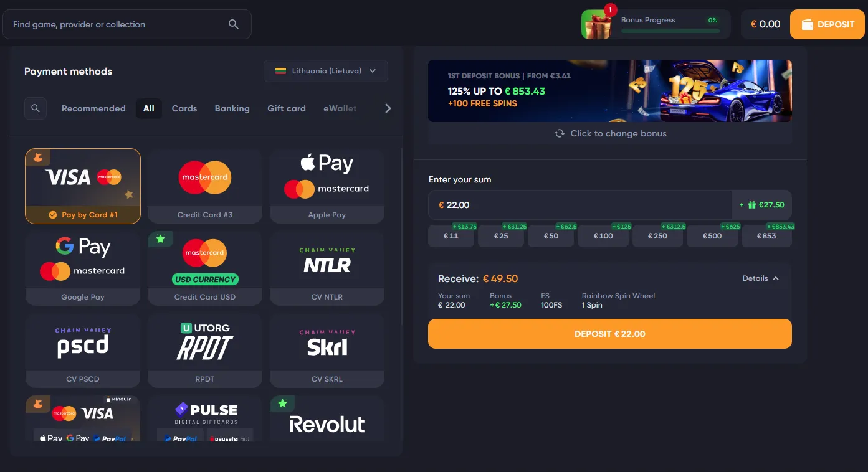Select the Apple Pay payment tile
The width and height of the screenshot is (868, 472).
[x=327, y=186]
